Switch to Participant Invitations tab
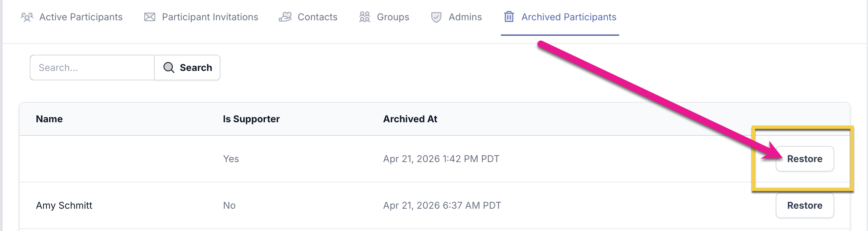The image size is (868, 231). [x=210, y=17]
